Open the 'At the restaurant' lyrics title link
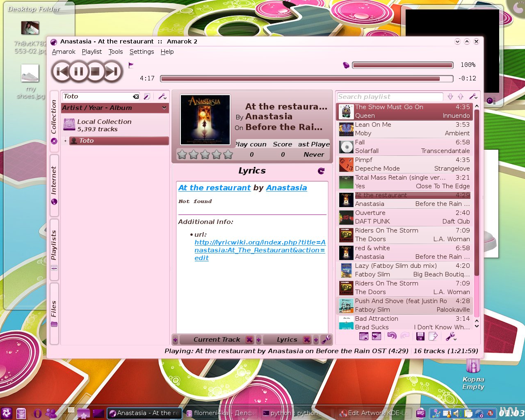 coord(215,188)
